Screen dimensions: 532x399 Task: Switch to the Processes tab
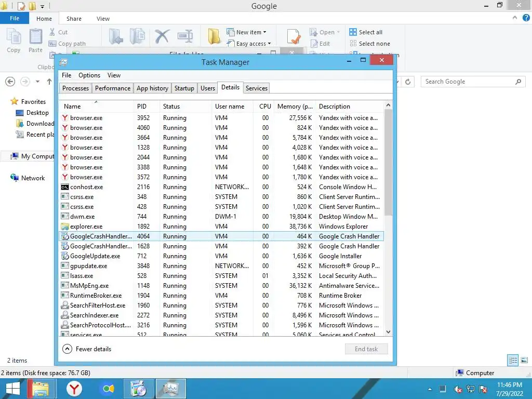[x=75, y=88]
